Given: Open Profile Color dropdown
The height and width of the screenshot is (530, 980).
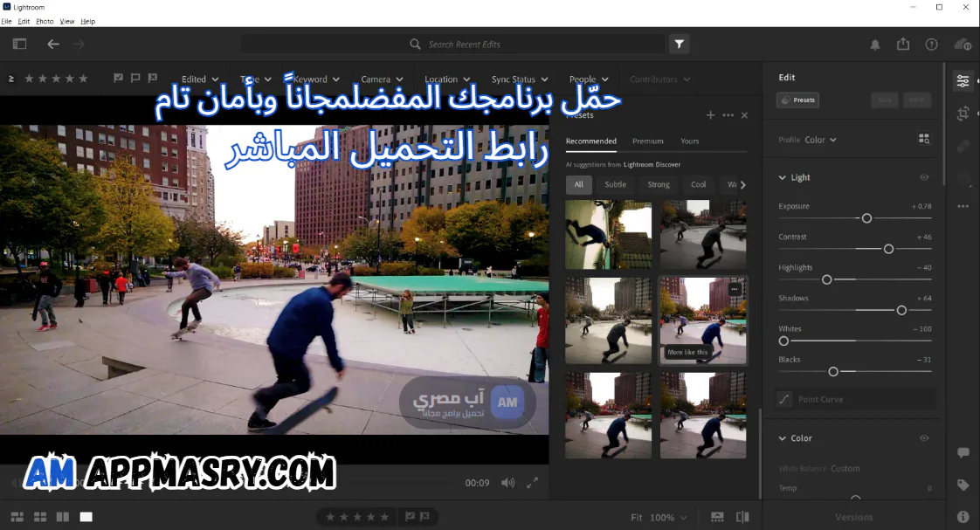Looking at the screenshot, I should (821, 140).
